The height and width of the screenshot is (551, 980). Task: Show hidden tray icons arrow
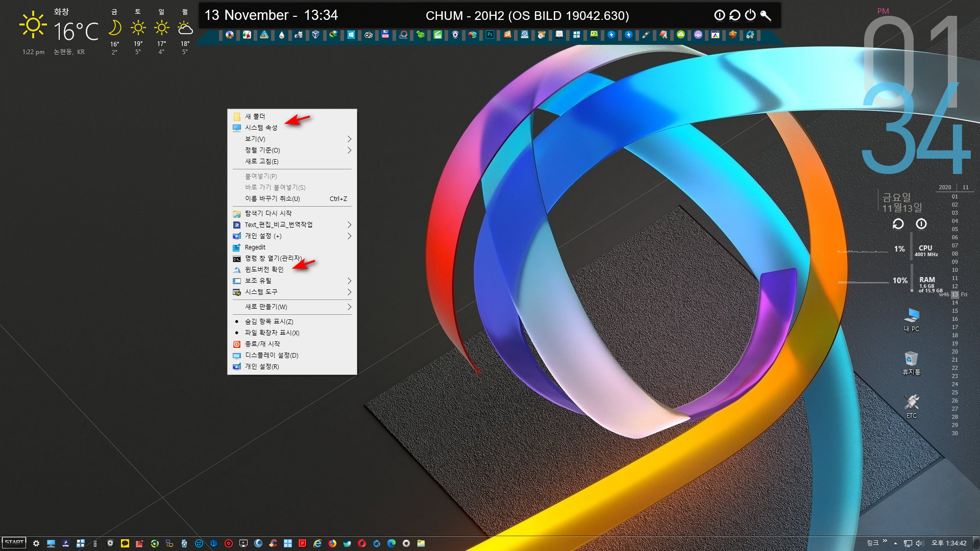[x=895, y=543]
